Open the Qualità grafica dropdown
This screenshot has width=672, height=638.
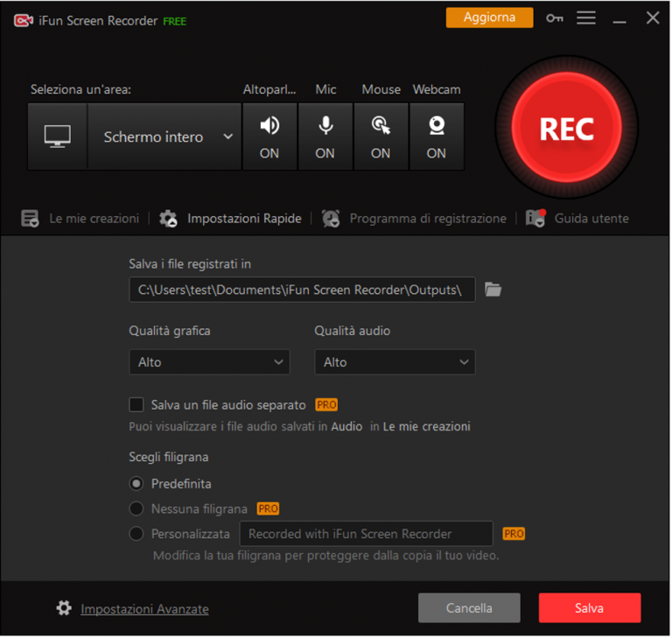pyautogui.click(x=210, y=361)
